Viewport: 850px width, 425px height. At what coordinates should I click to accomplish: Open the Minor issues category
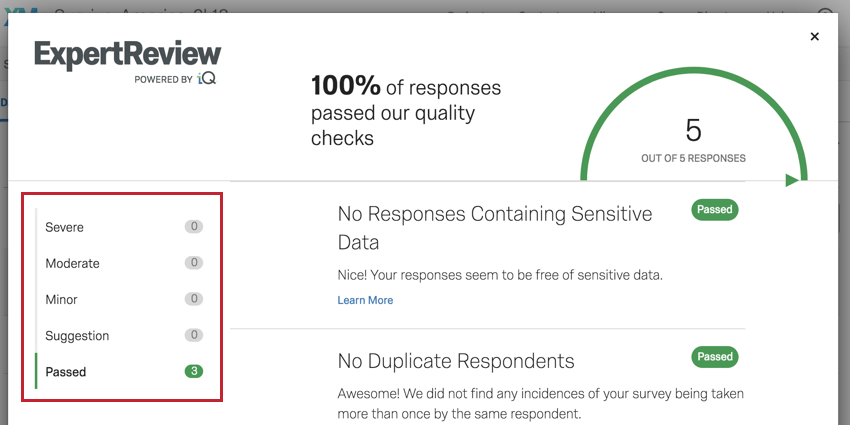click(x=61, y=299)
